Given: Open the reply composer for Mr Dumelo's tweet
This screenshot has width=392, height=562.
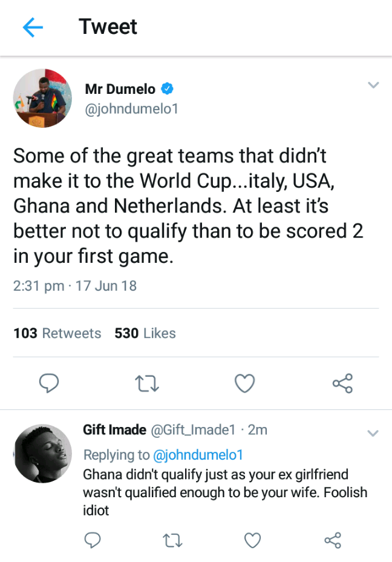Looking at the screenshot, I should (48, 383).
